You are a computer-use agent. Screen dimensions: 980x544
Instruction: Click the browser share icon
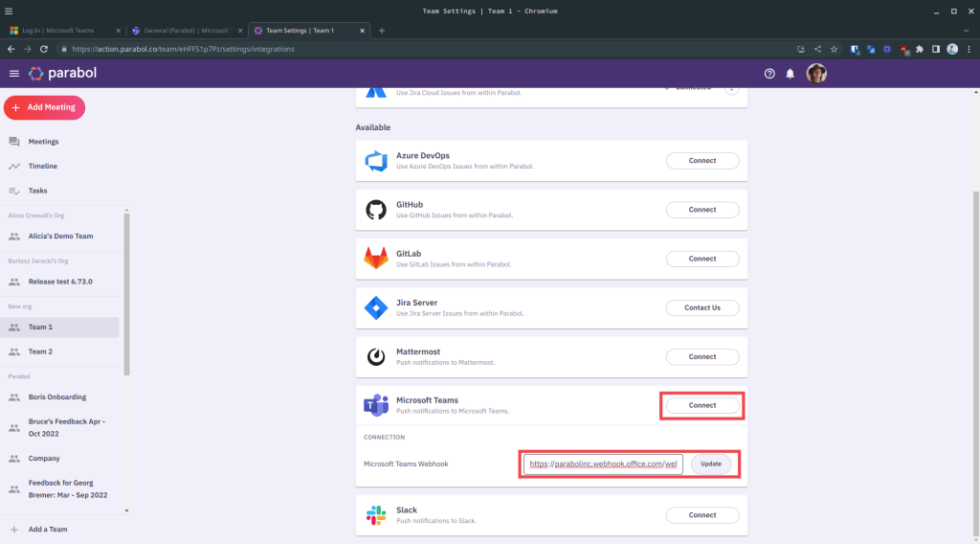point(817,49)
